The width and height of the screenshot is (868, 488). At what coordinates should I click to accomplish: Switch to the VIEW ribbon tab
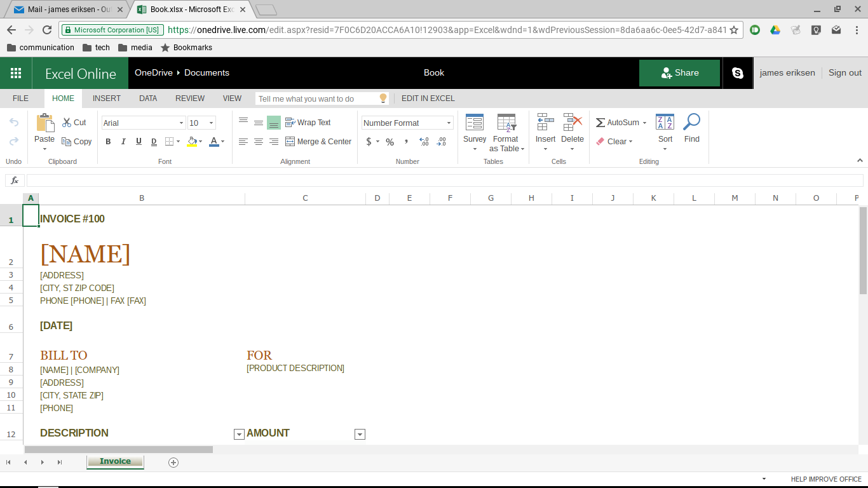tap(232, 98)
